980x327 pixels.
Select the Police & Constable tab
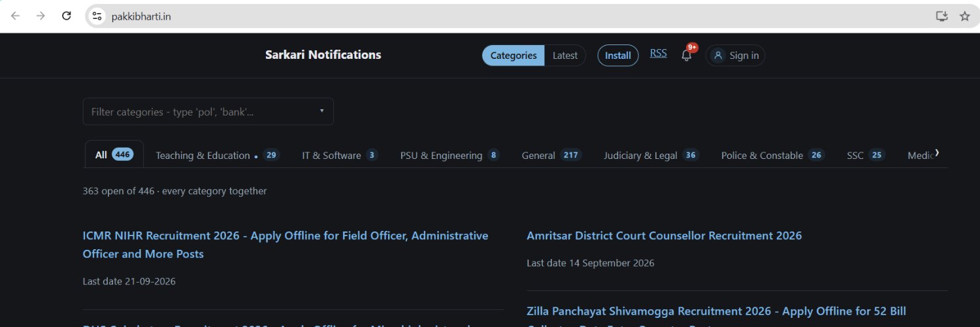pyautogui.click(x=773, y=156)
